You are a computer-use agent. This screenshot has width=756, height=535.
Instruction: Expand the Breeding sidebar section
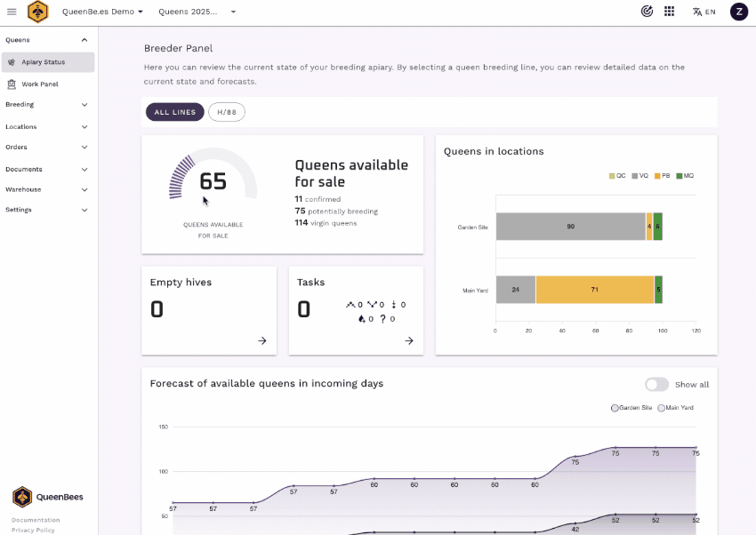point(47,104)
